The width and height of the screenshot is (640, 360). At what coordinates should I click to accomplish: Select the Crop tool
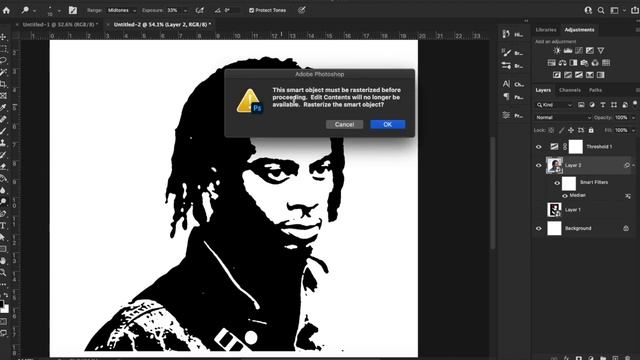point(3,84)
